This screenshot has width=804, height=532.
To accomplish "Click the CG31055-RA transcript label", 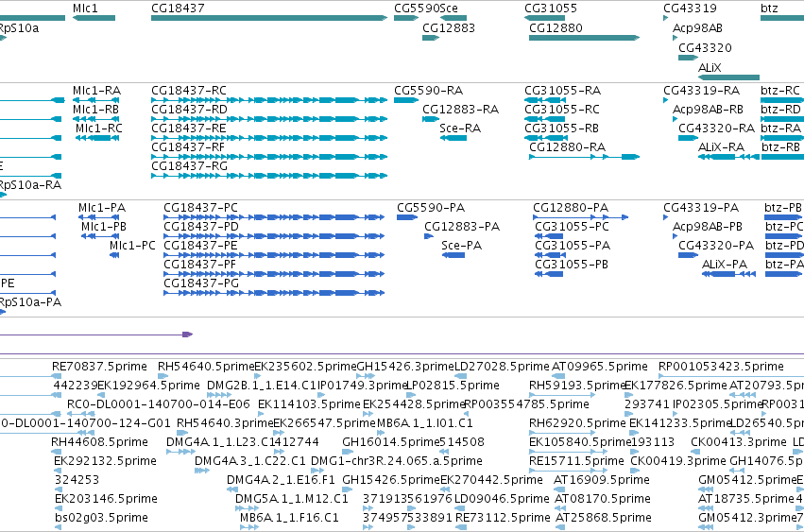I will tap(562, 91).
